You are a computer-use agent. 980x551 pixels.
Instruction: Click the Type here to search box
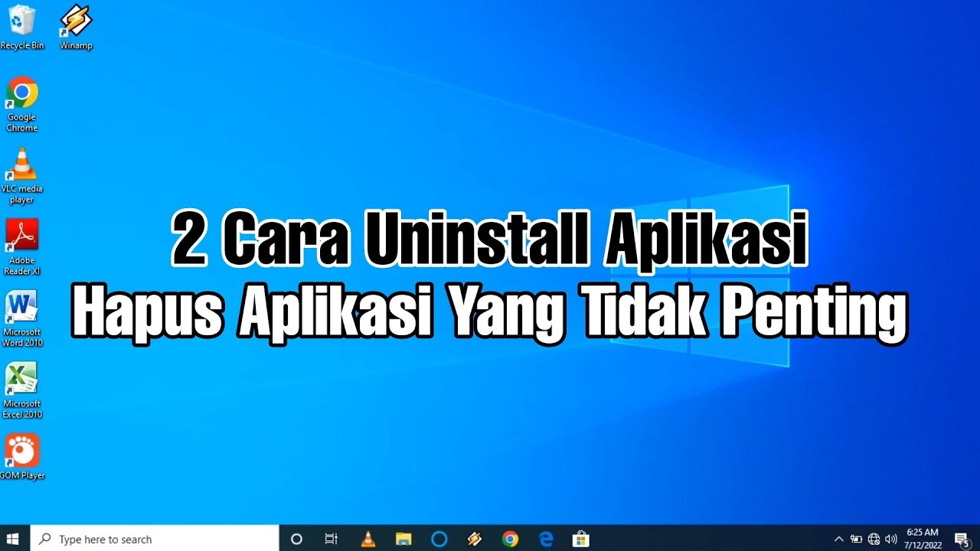(154, 539)
